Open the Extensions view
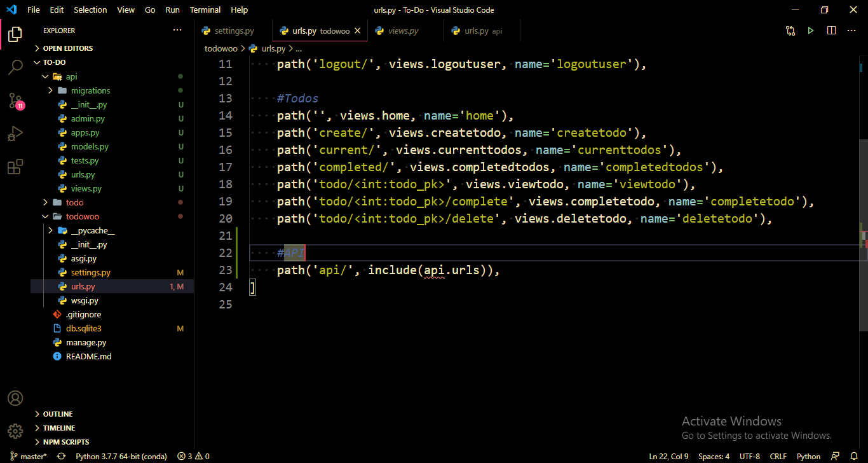868x463 pixels. [x=15, y=167]
